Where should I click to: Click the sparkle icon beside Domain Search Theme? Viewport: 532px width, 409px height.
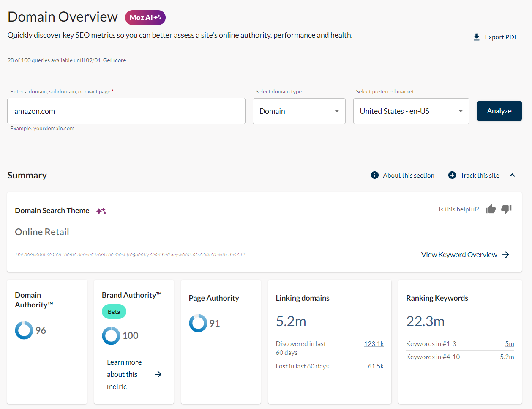coord(101,211)
